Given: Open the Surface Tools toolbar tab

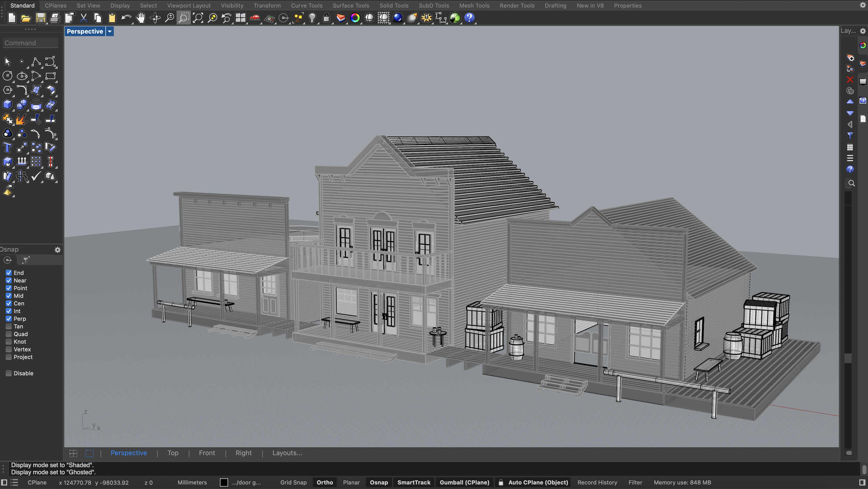Looking at the screenshot, I should 351,6.
